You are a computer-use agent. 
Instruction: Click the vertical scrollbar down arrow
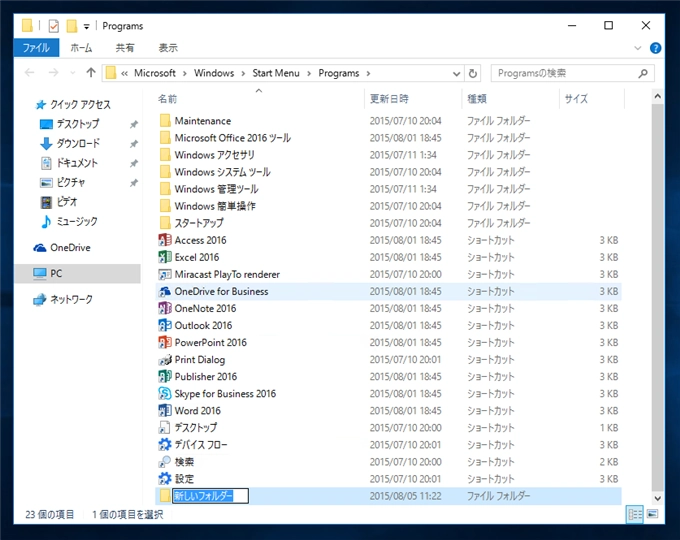click(657, 498)
